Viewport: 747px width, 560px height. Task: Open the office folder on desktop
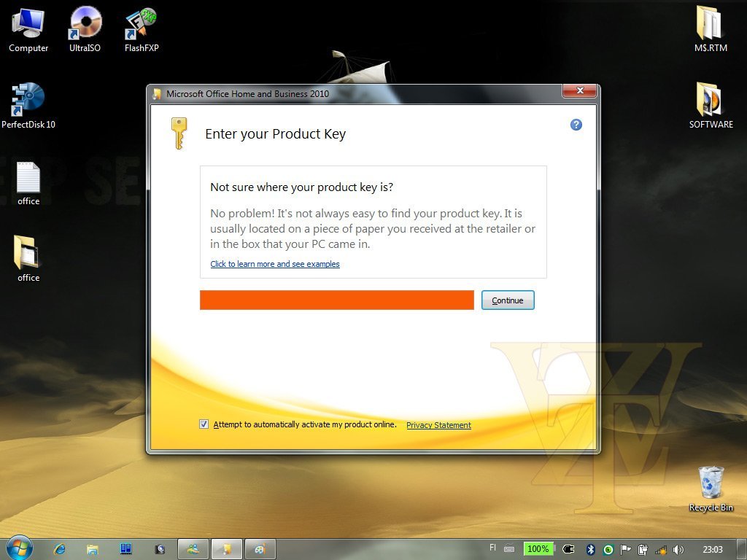(28, 253)
